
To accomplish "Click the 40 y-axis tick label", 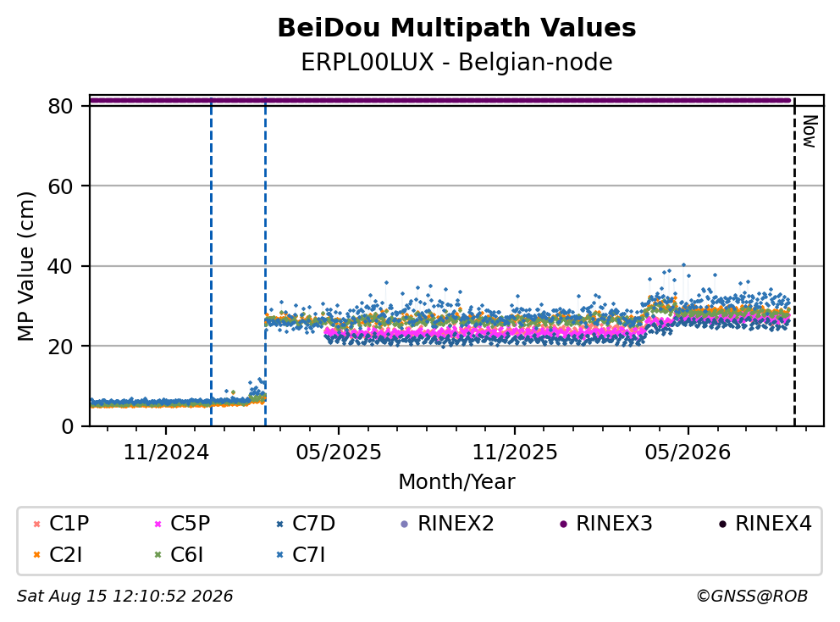I will (60, 266).
